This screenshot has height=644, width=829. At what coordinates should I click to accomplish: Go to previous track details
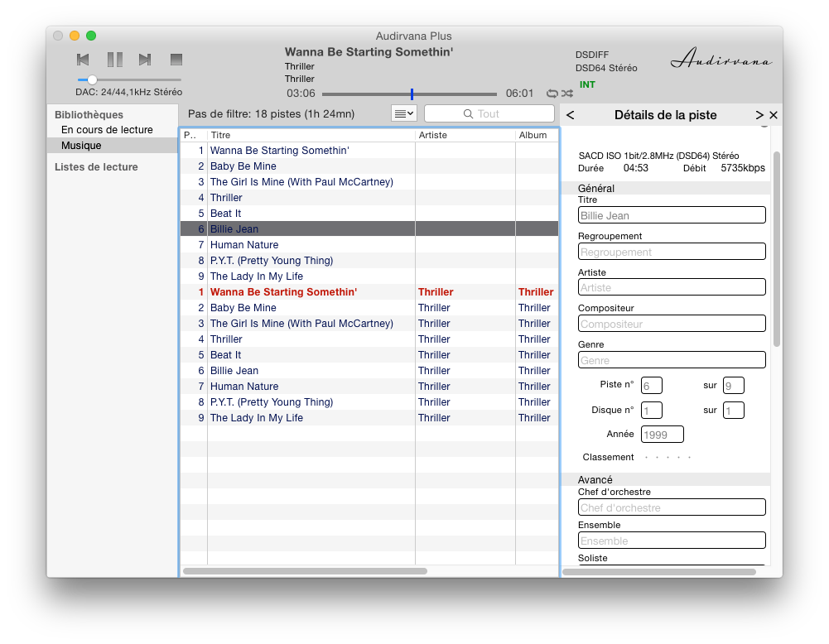point(570,115)
